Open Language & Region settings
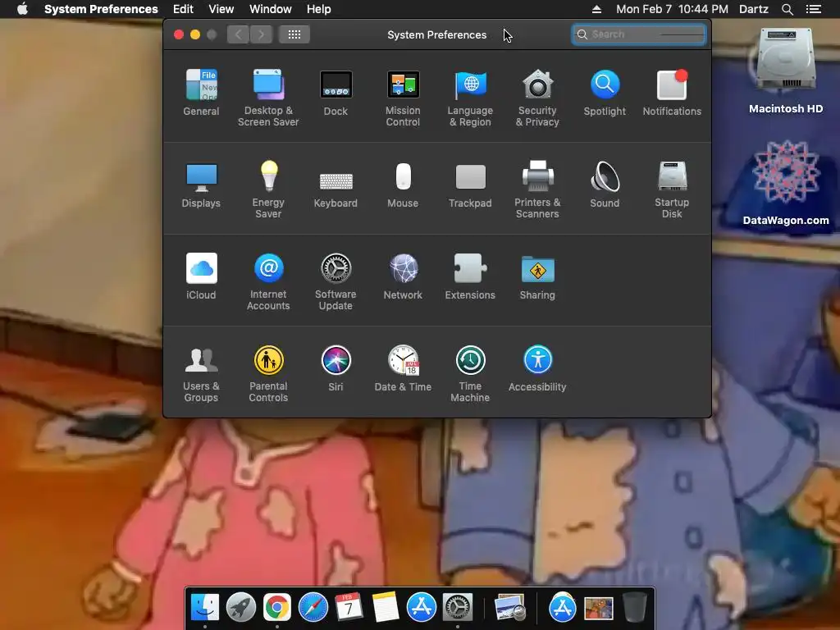Image resolution: width=840 pixels, height=630 pixels. 470,98
